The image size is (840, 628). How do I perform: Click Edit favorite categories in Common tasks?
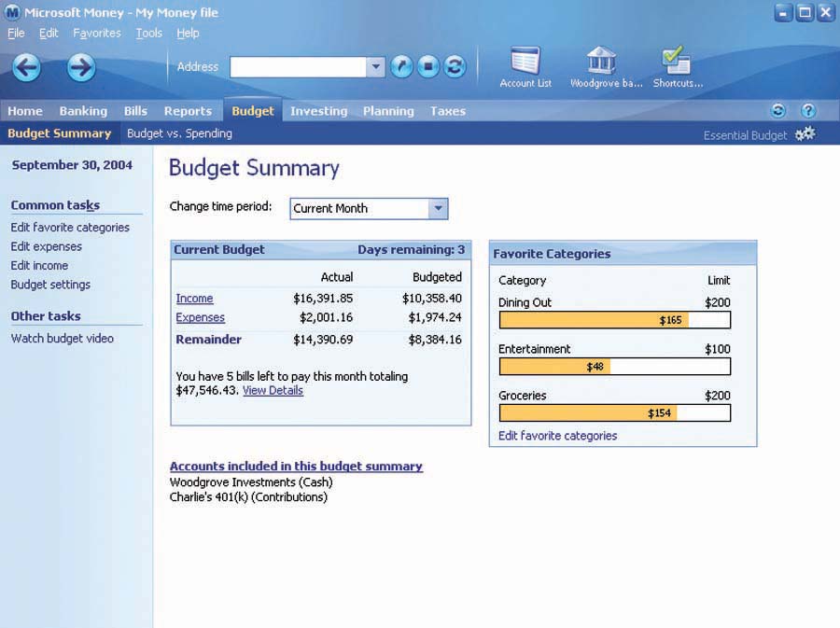coord(70,228)
